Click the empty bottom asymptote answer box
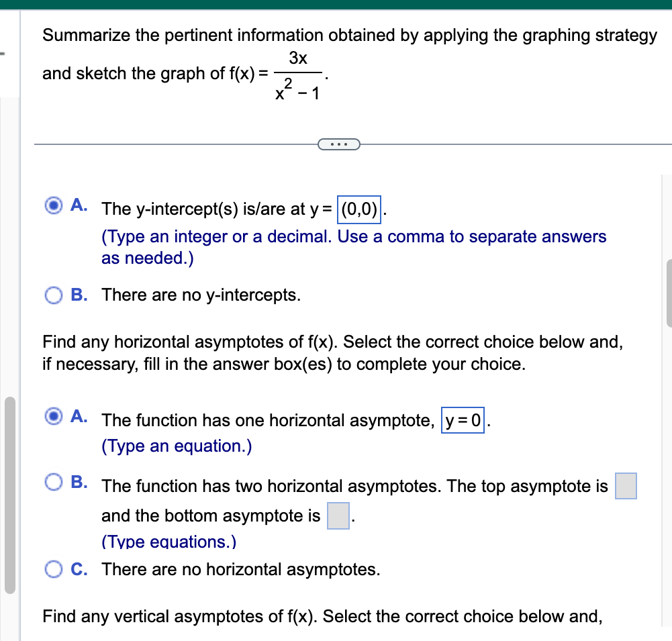672x641 pixels. (337, 515)
